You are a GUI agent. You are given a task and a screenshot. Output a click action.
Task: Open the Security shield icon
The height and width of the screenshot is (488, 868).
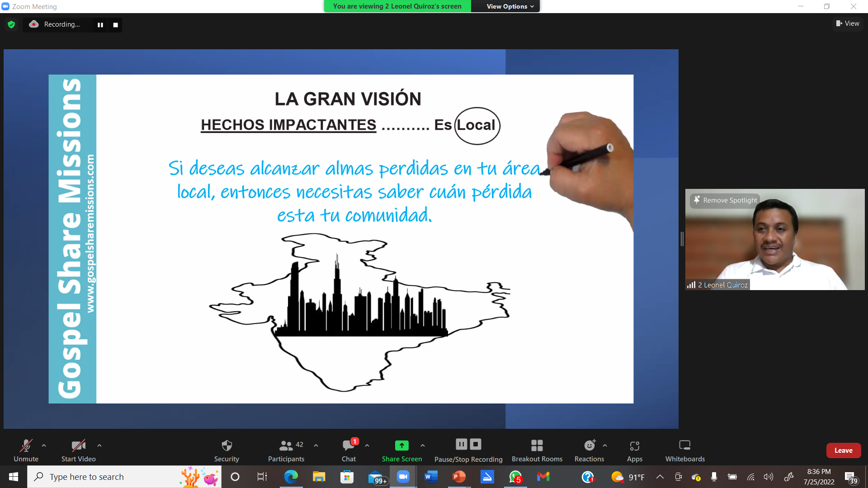(x=226, y=446)
